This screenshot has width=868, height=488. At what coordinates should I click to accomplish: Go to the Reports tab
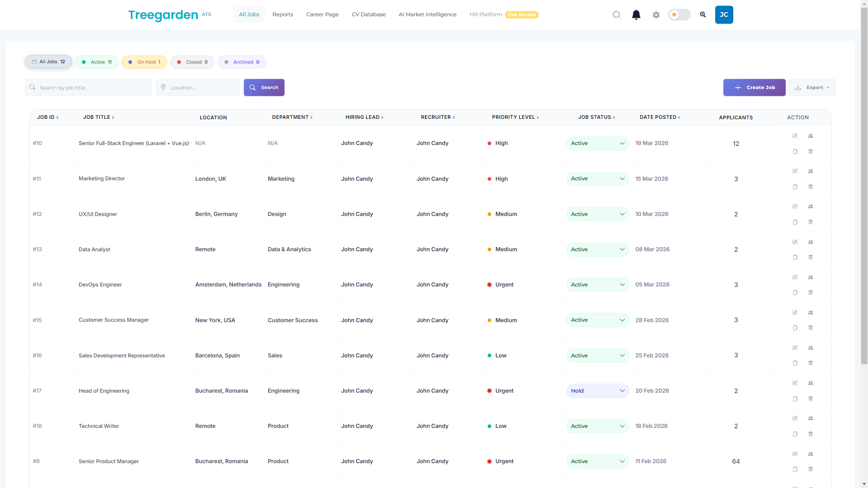pos(283,14)
